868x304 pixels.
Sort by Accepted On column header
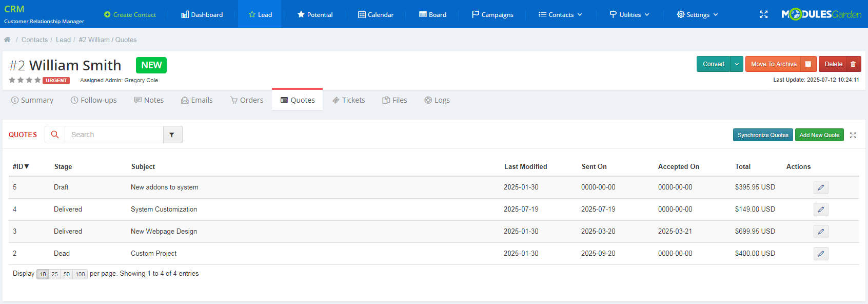678,166
